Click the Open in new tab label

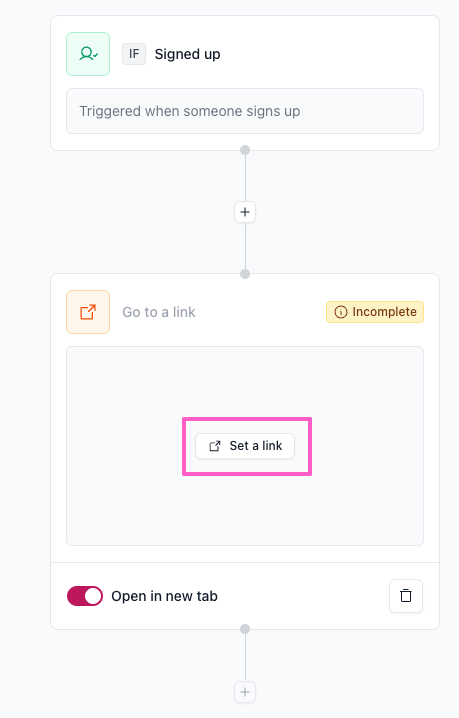164,596
